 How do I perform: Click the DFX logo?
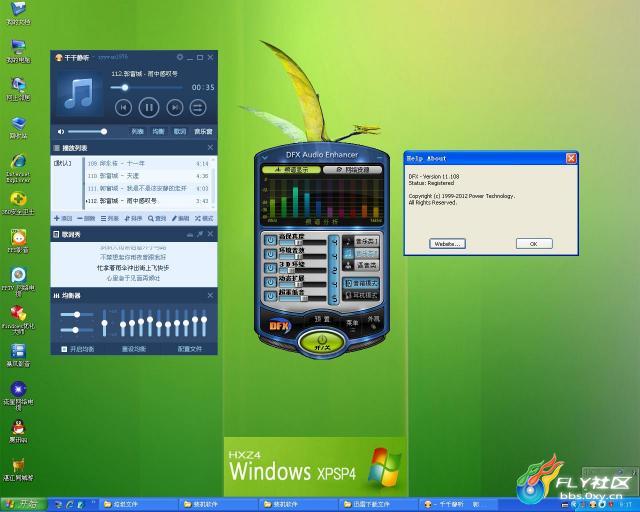tap(280, 326)
